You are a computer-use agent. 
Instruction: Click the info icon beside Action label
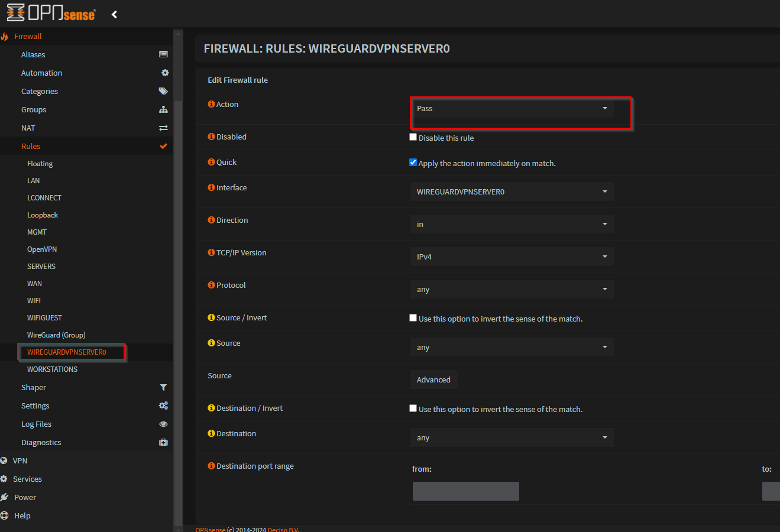point(211,104)
